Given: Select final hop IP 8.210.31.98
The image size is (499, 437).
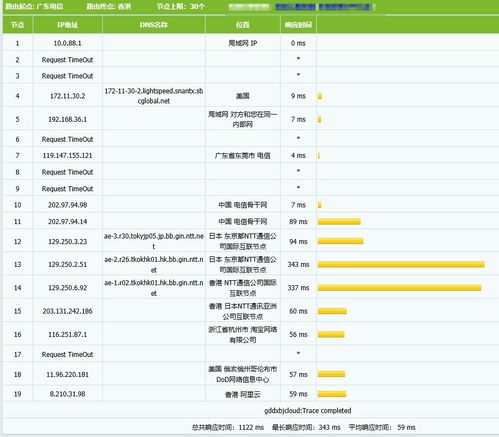Looking at the screenshot, I should 67,394.
